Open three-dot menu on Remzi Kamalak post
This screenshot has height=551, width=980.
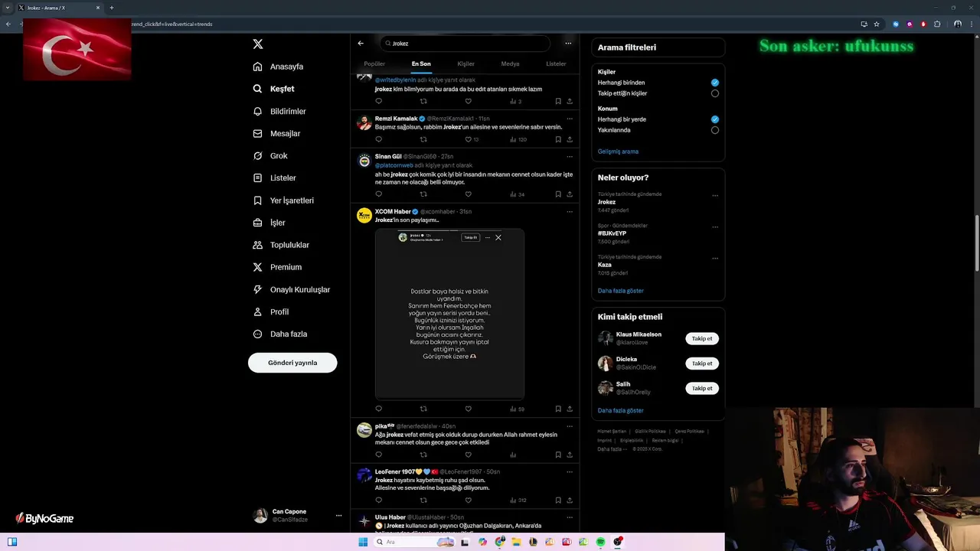[570, 119]
